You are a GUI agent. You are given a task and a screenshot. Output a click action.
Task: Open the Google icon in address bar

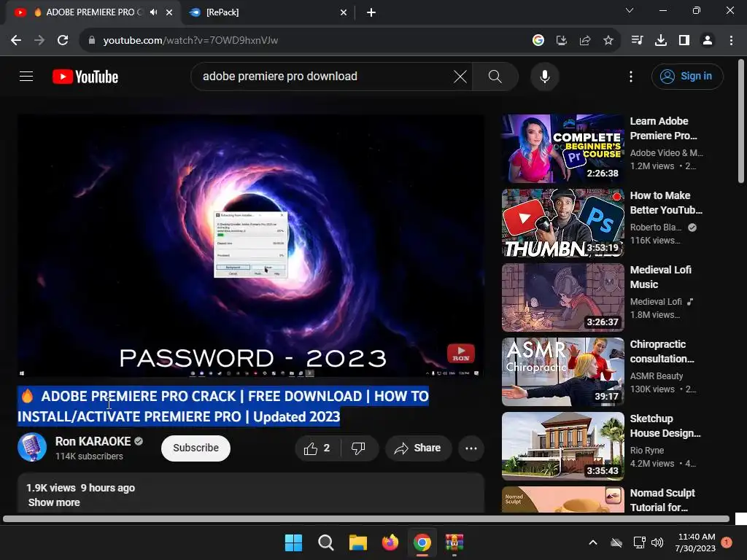pyautogui.click(x=538, y=41)
